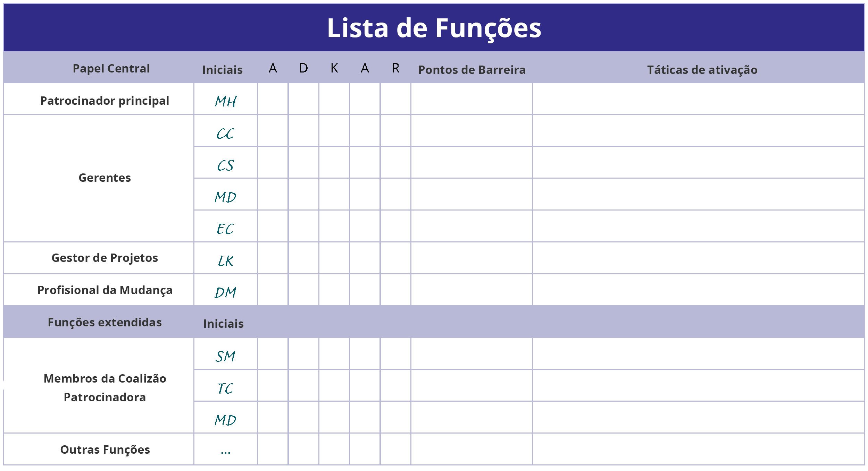Click the handwritten "MH" initials cell

pos(226,102)
